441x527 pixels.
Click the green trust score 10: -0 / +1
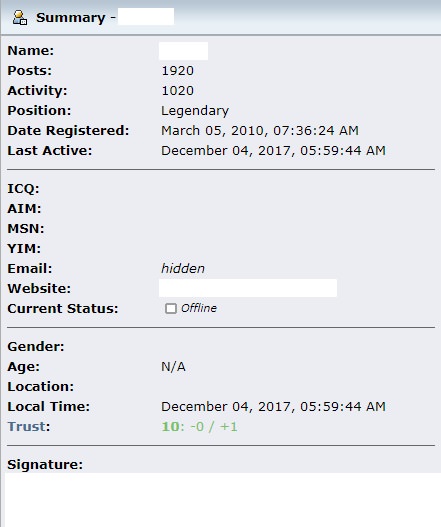pyautogui.click(x=200, y=427)
